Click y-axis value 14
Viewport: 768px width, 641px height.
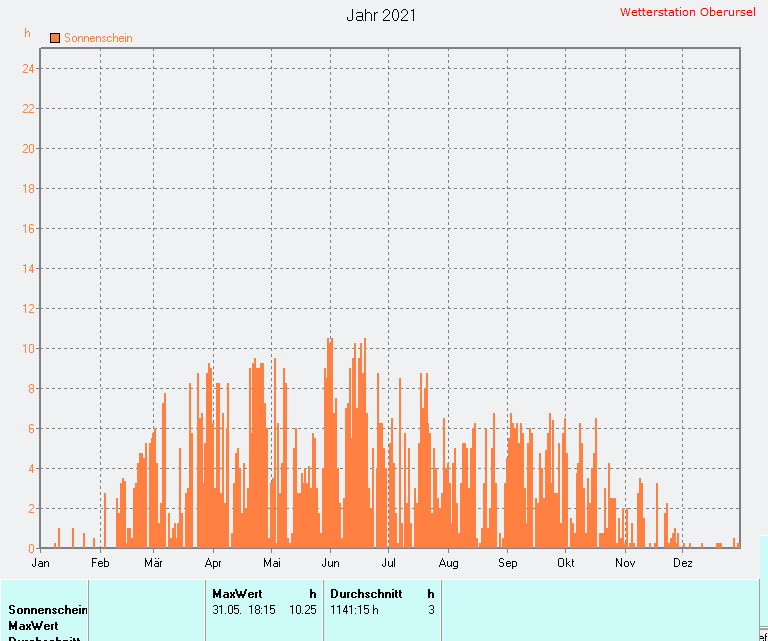pyautogui.click(x=28, y=268)
